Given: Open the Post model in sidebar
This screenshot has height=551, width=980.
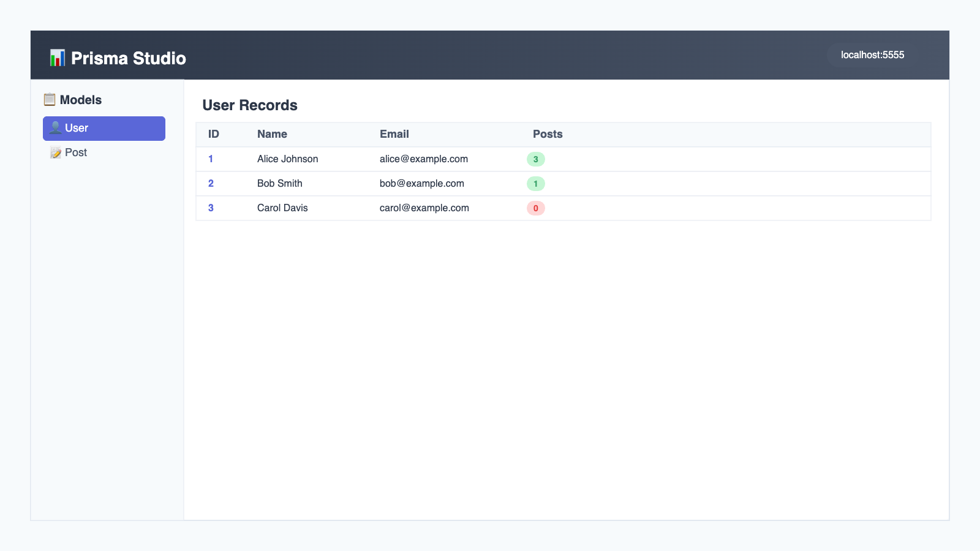Looking at the screenshot, I should 104,152.
